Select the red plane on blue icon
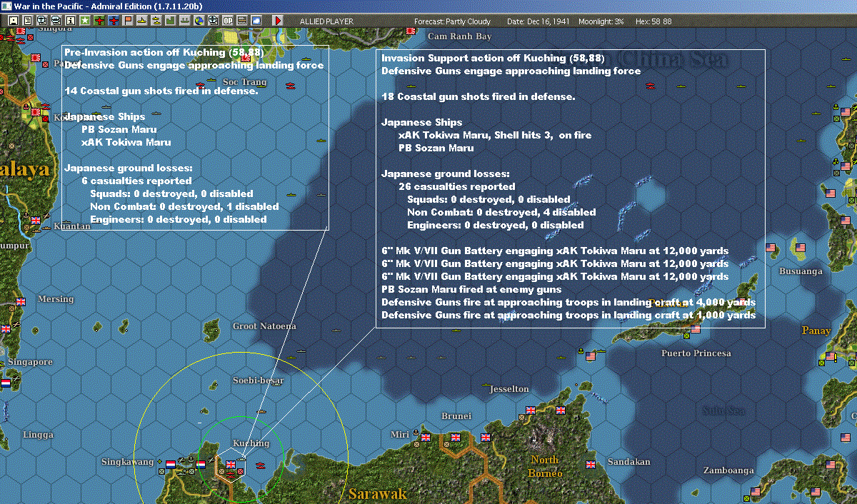The width and height of the screenshot is (857, 504). pos(114,21)
